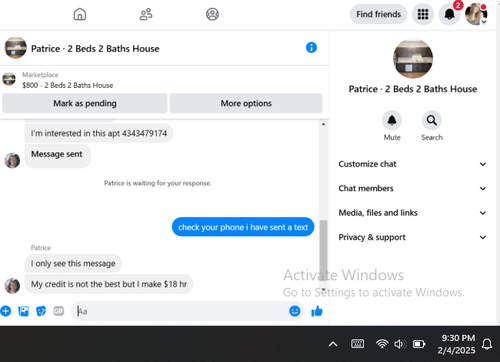Attach a file with the photo icon
The height and width of the screenshot is (362, 500).
point(23,311)
